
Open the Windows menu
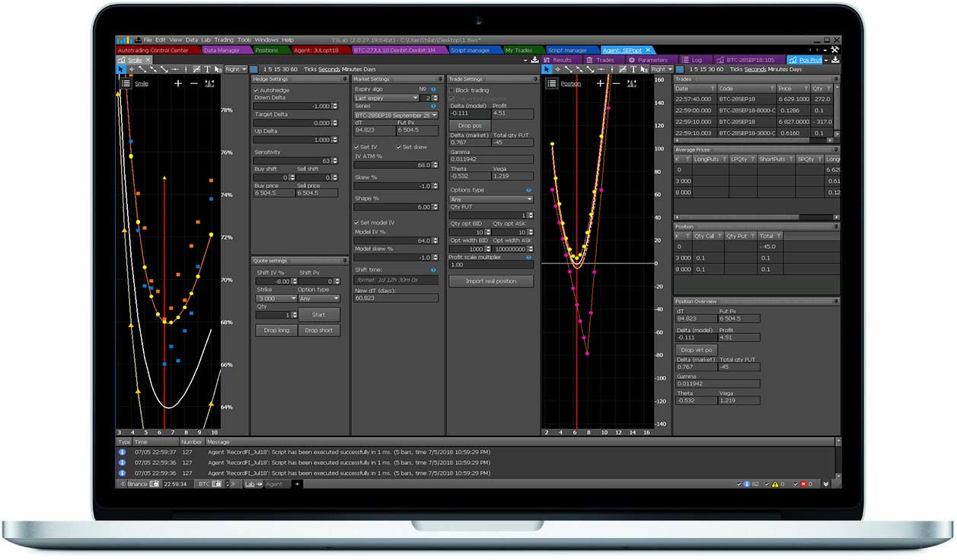266,40
